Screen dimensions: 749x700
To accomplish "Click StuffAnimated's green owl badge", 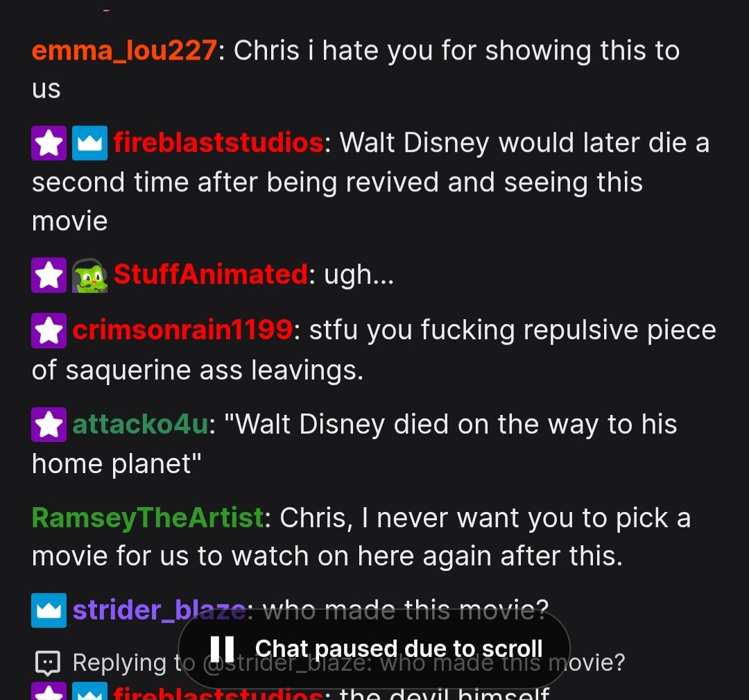I will click(89, 275).
